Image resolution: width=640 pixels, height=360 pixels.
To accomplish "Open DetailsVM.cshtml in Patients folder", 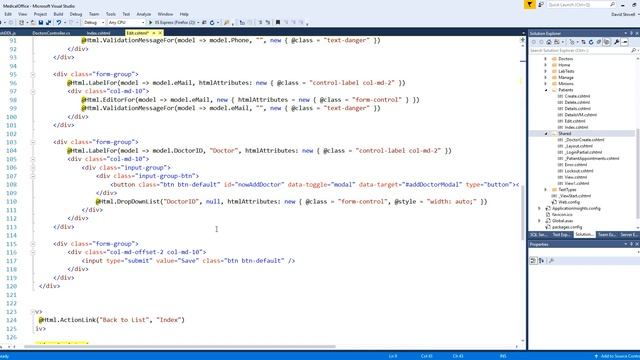I will 581,115.
